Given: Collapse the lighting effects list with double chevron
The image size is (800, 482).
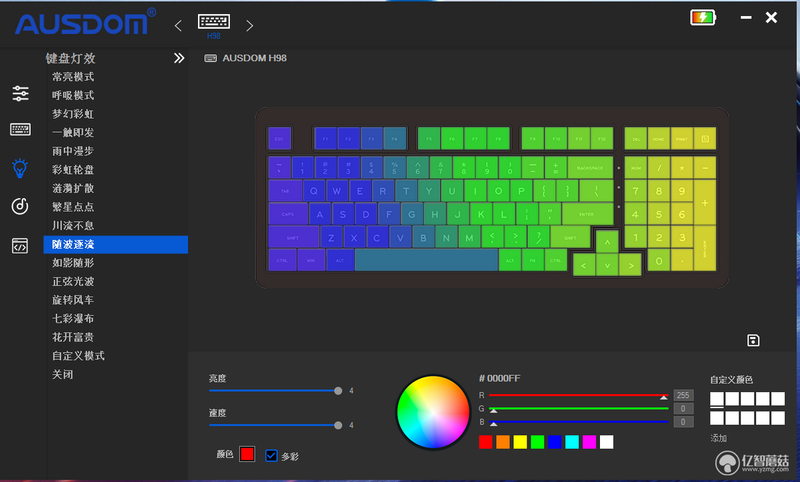Looking at the screenshot, I should pyautogui.click(x=179, y=58).
